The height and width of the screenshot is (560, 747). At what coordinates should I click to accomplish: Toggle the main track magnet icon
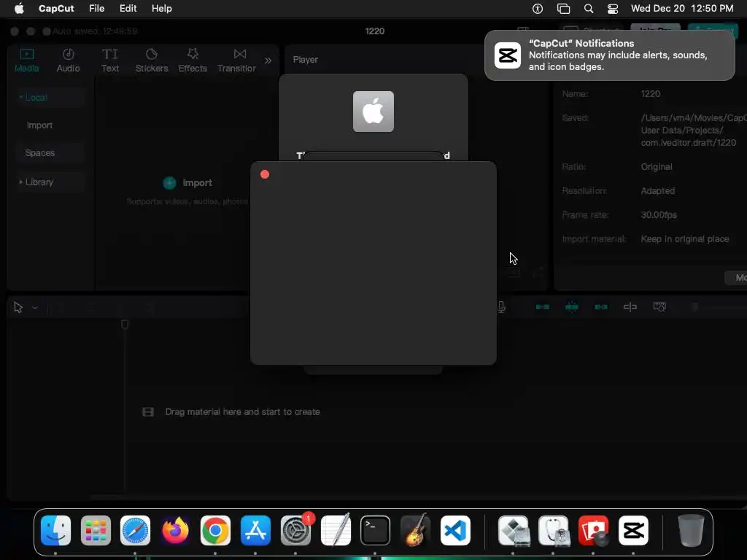543,307
